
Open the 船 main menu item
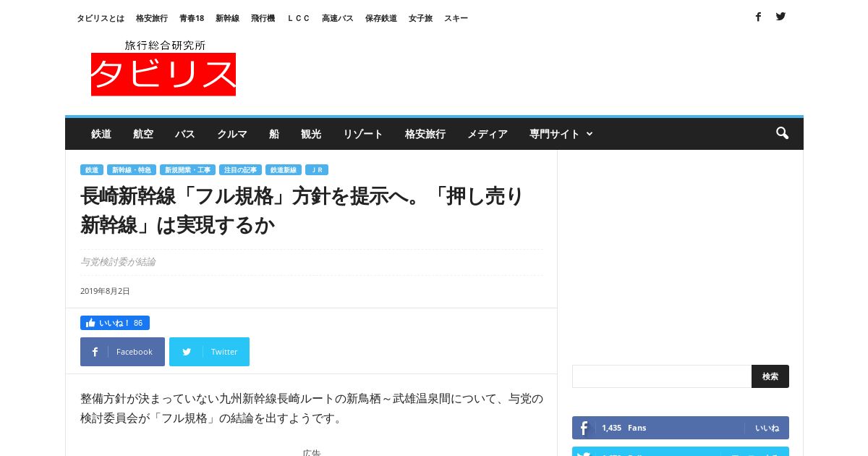click(x=274, y=134)
